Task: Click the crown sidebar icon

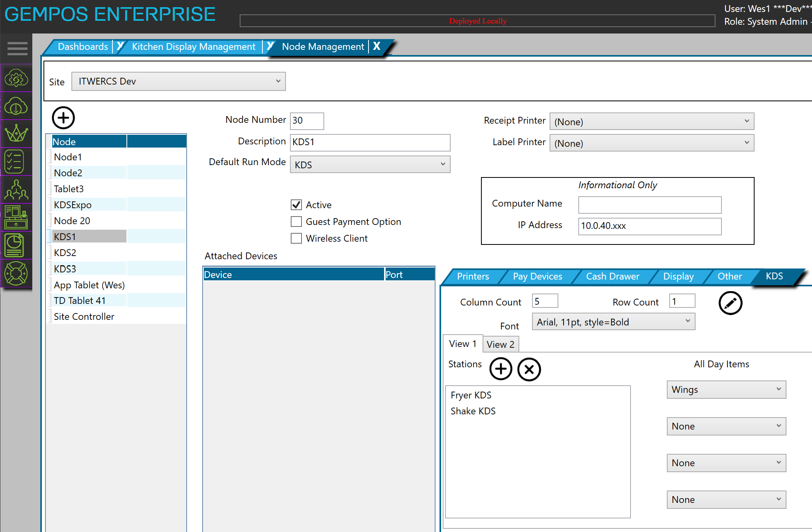Action: pos(16,134)
